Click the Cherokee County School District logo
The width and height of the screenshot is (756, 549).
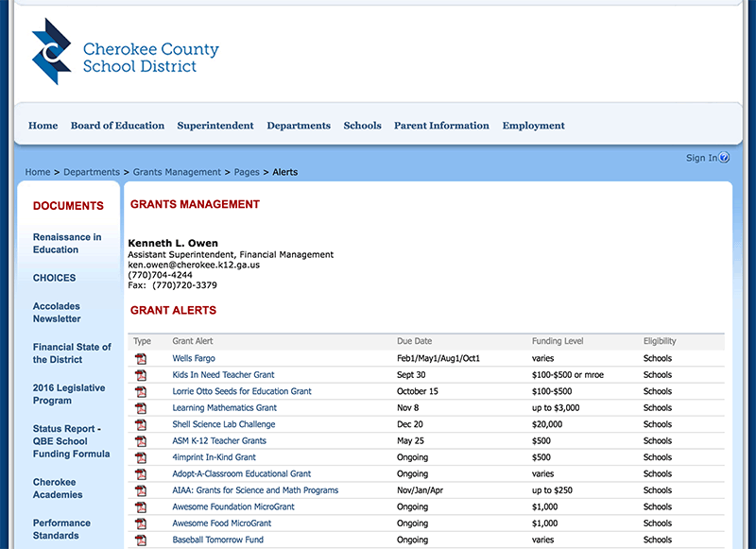pyautogui.click(x=124, y=52)
